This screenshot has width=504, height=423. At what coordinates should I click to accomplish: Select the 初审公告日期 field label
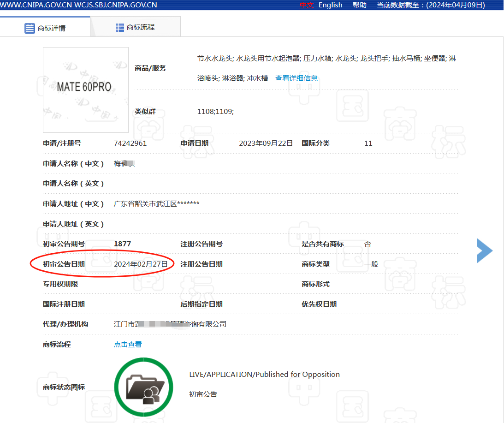(x=64, y=264)
